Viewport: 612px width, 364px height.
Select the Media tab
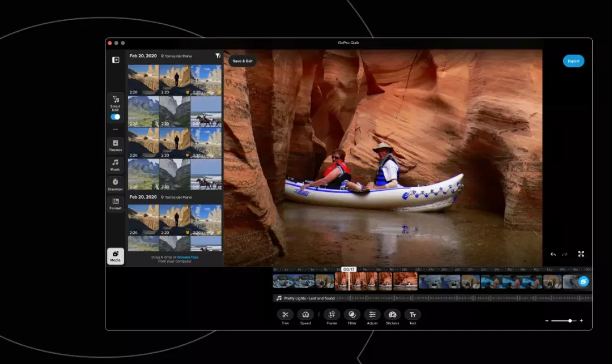(115, 256)
